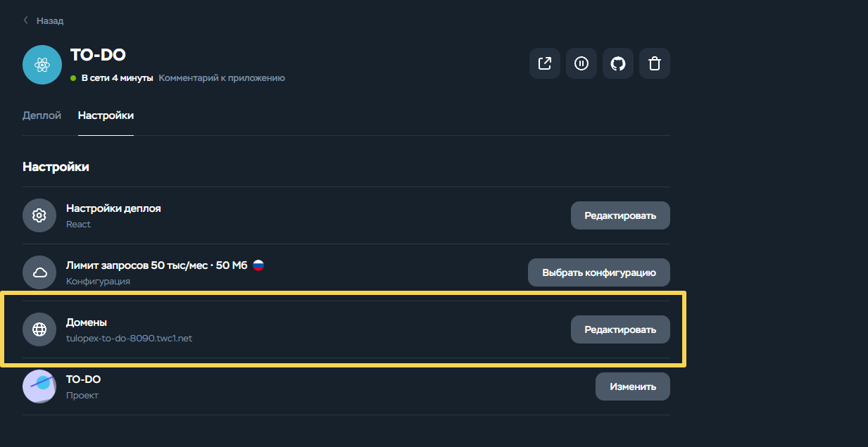
Task: Click the React app logo
Action: click(42, 65)
